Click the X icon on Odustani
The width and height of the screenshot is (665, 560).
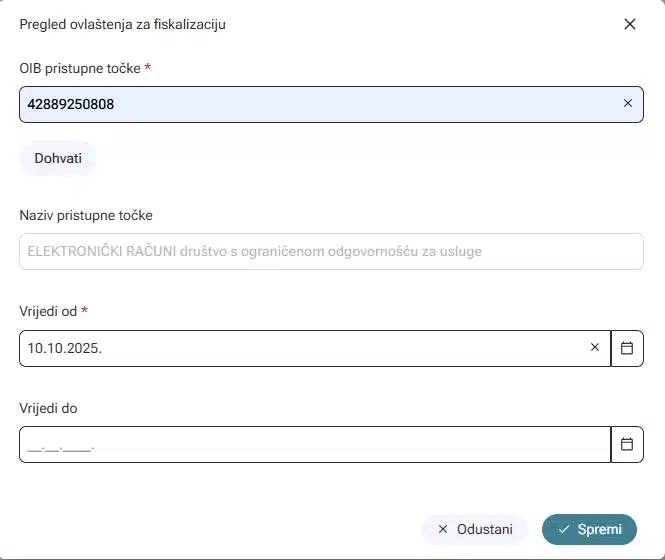[443, 529]
